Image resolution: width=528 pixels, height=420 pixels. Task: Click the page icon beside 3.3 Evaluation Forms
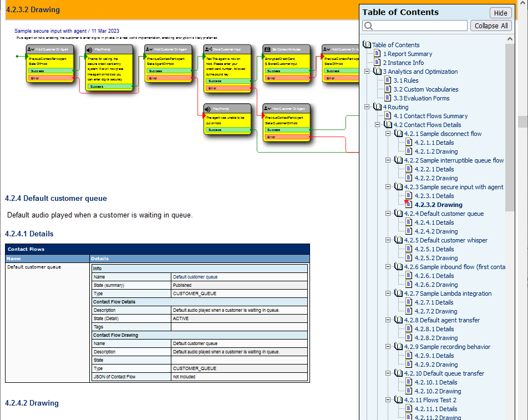point(388,98)
